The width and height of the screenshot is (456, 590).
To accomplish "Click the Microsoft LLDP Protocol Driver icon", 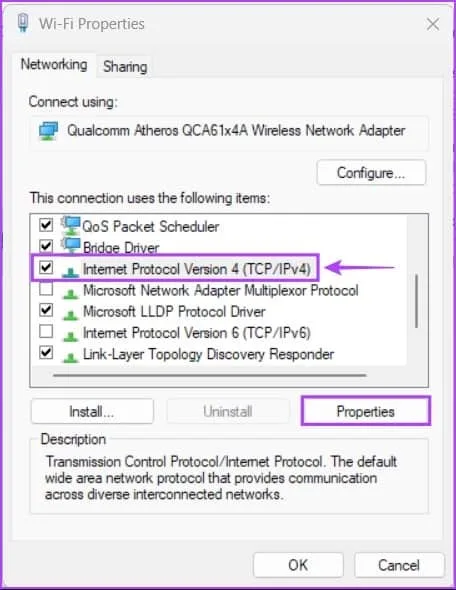I will click(x=70, y=313).
